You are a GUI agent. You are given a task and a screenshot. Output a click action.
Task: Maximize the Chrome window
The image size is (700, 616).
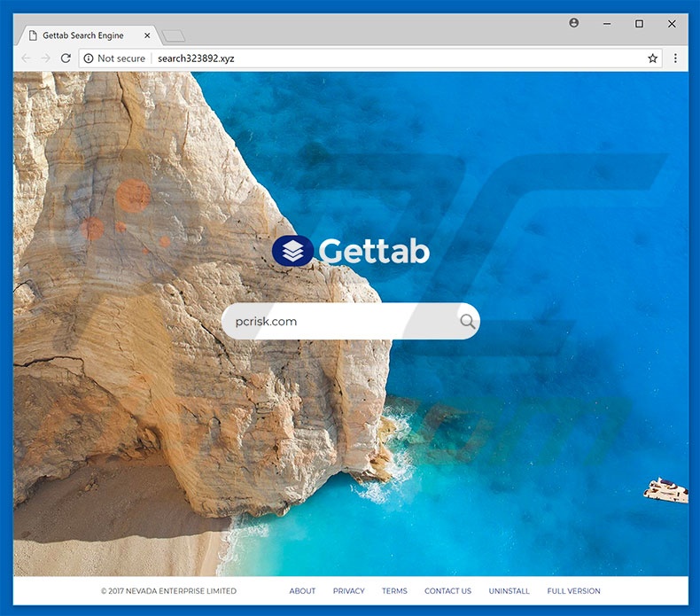639,24
